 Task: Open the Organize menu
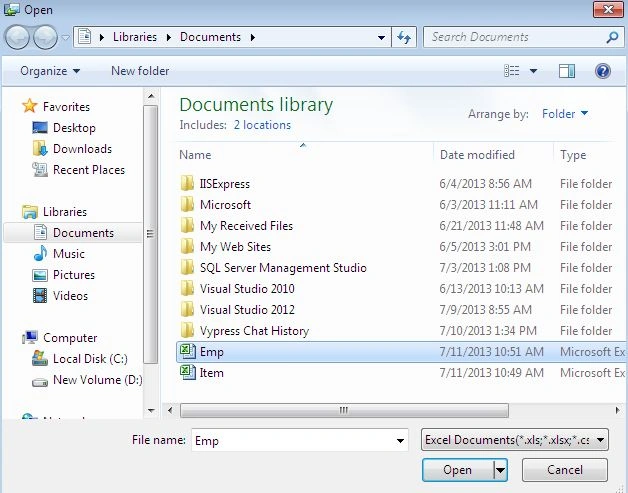50,71
